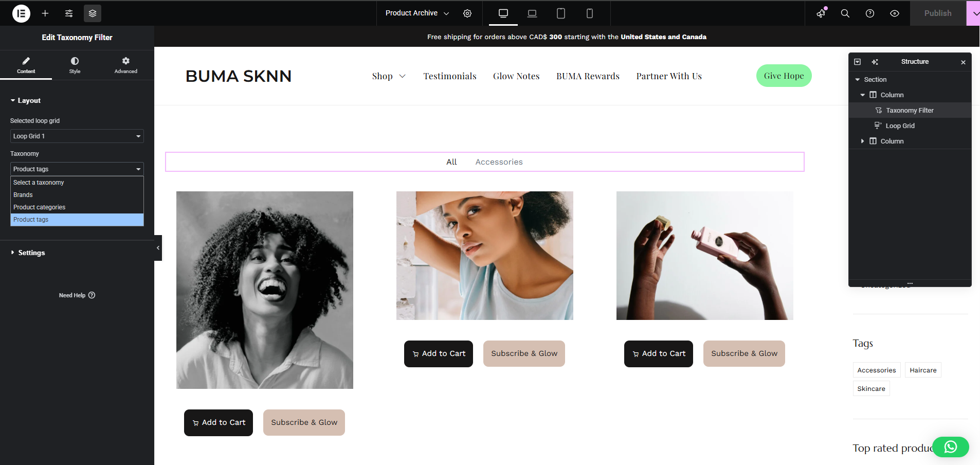The width and height of the screenshot is (980, 465).
Task: Preview changes with eye icon
Action: pyautogui.click(x=895, y=13)
